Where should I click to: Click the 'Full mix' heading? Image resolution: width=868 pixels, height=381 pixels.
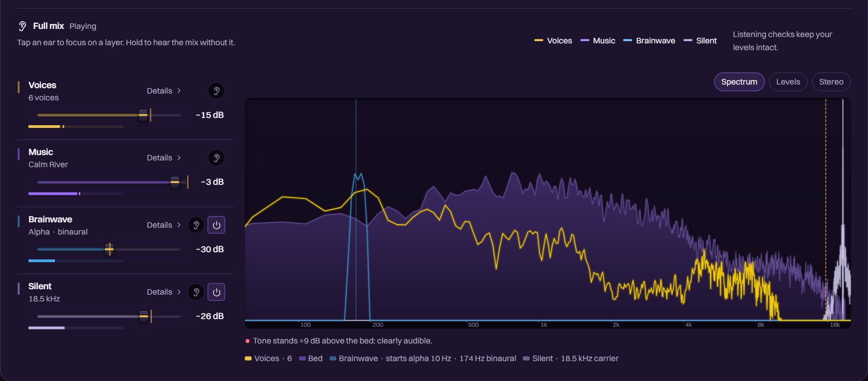[x=48, y=26]
